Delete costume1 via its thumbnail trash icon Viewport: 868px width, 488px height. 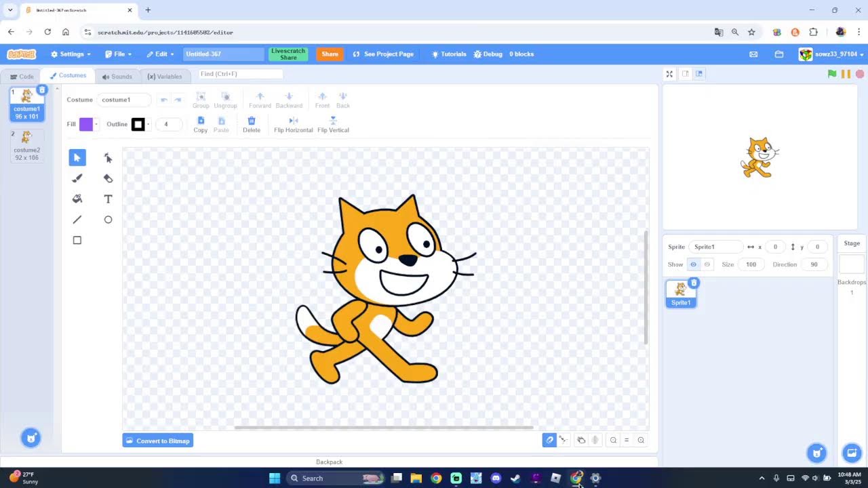point(42,89)
